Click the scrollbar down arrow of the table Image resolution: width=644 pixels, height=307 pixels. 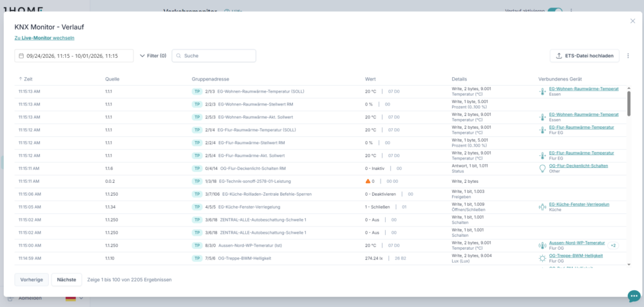(x=629, y=265)
